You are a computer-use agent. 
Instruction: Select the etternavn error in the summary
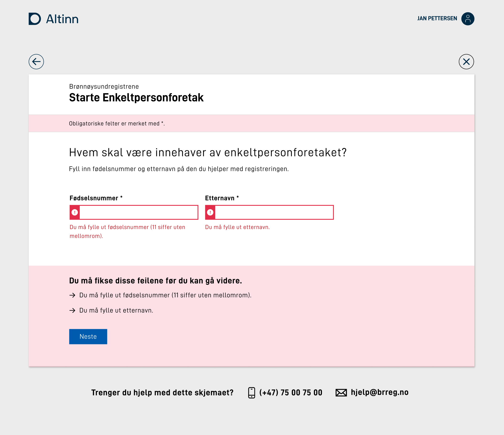click(116, 310)
